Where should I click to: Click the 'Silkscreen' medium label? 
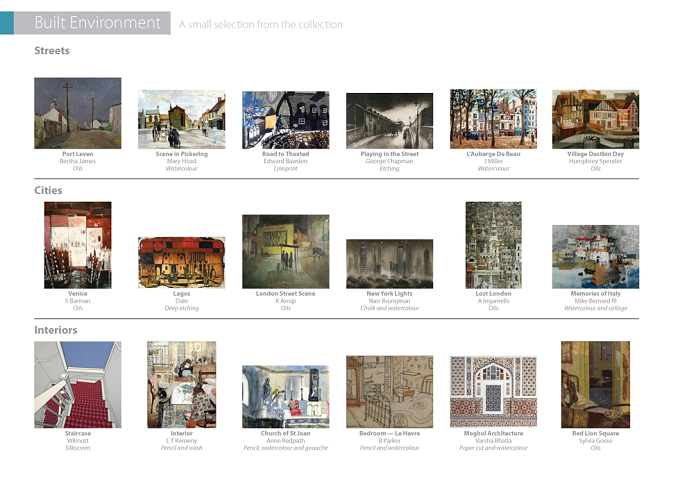pyautogui.click(x=78, y=448)
